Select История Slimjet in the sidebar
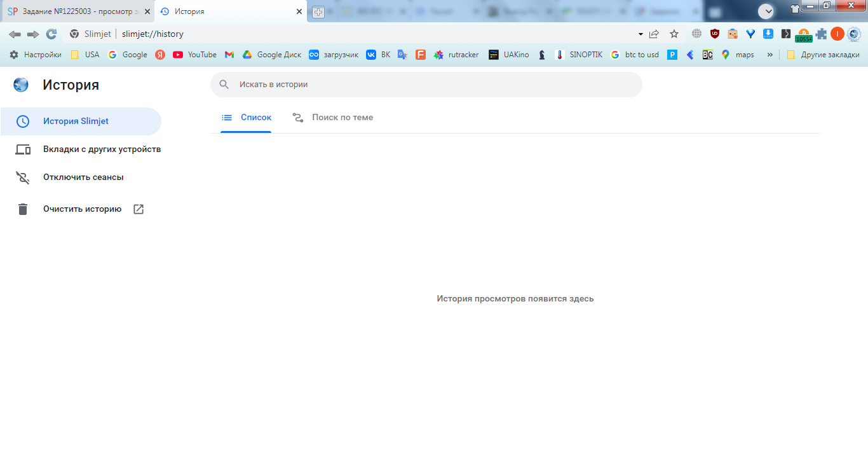 tap(81, 121)
